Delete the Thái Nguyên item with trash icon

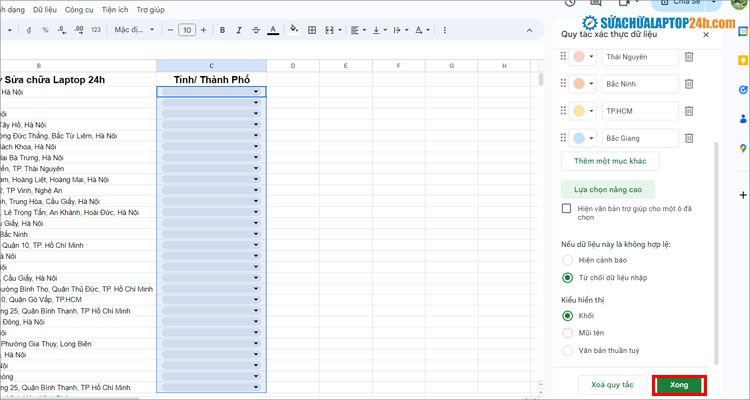coord(689,57)
